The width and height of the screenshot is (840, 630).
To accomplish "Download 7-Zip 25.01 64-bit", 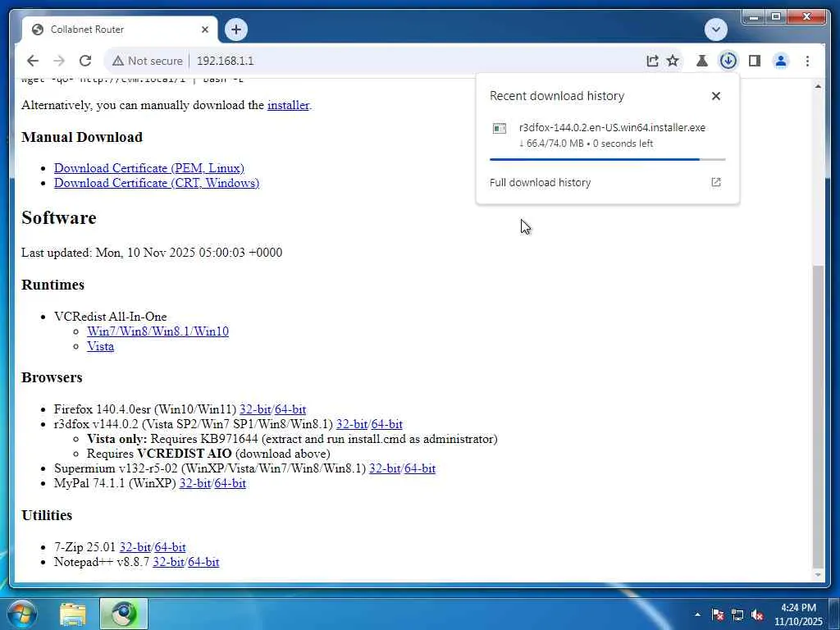I will (x=171, y=547).
